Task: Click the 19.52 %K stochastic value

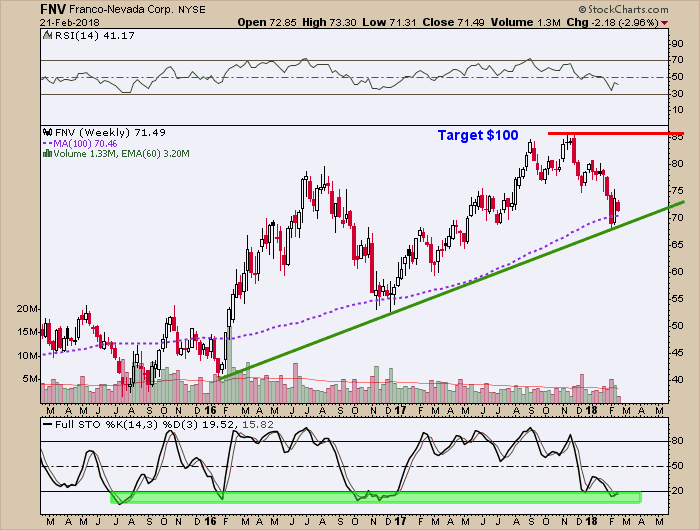Action: 217,425
